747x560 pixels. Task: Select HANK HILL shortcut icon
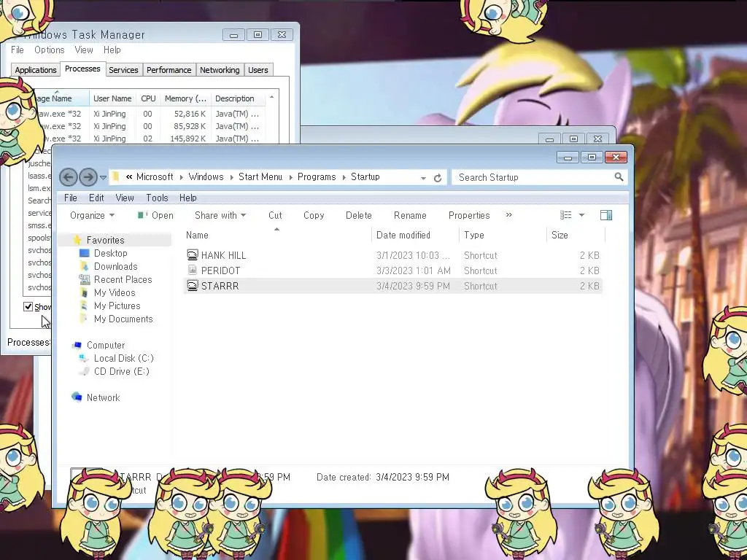(192, 255)
